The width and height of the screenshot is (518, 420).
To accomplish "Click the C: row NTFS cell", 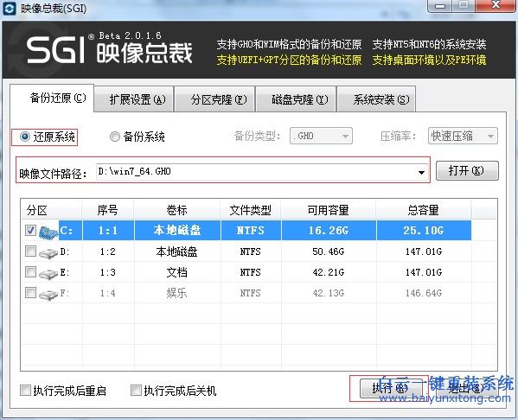I will (251, 231).
